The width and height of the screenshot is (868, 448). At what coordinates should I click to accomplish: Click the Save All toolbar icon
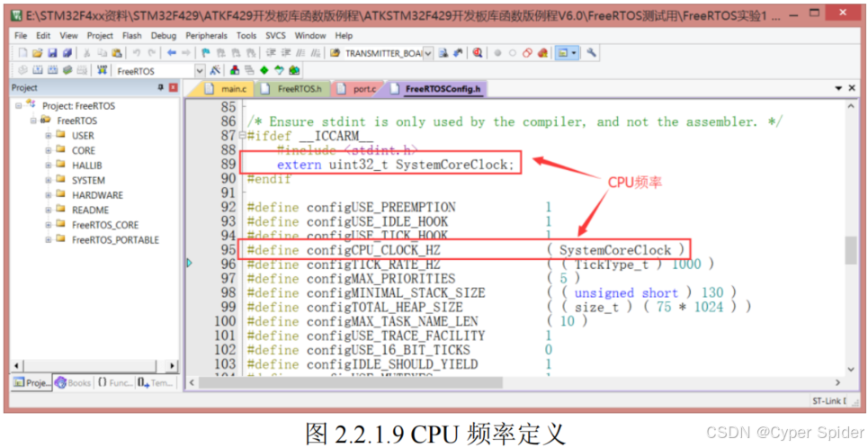[x=67, y=52]
